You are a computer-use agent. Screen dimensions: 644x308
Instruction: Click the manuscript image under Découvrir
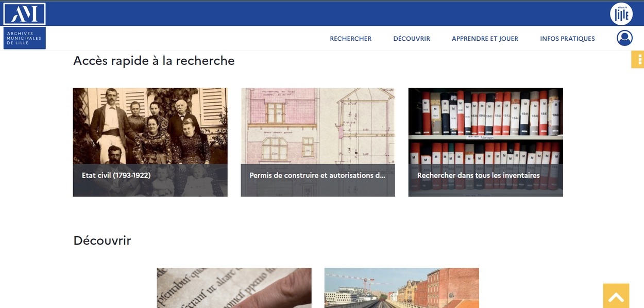(x=233, y=287)
